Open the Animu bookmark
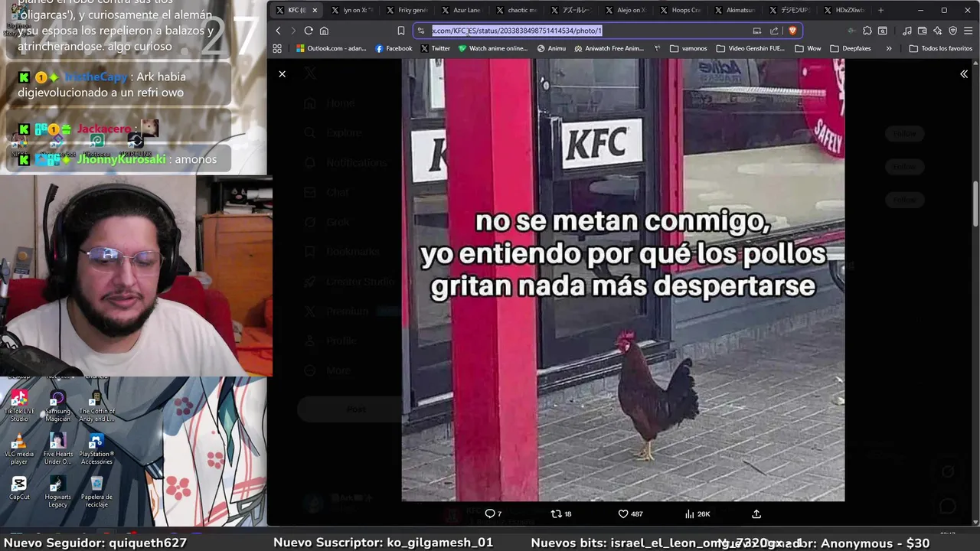The image size is (980, 551). (x=551, y=48)
